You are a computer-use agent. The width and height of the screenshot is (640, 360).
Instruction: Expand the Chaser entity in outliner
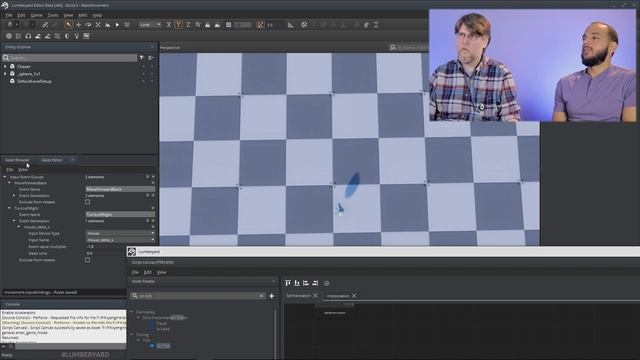[5, 67]
